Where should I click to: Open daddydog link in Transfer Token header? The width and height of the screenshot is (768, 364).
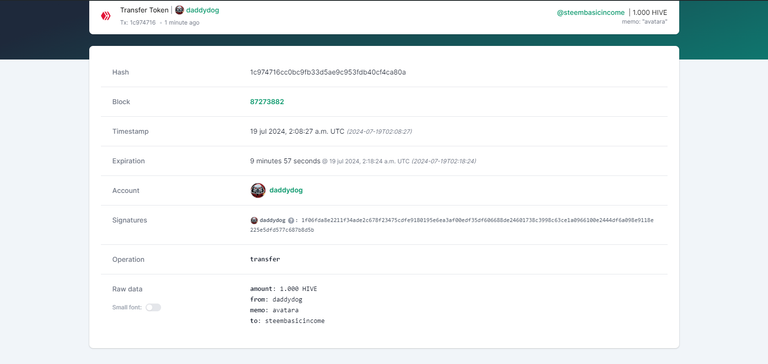tap(202, 10)
